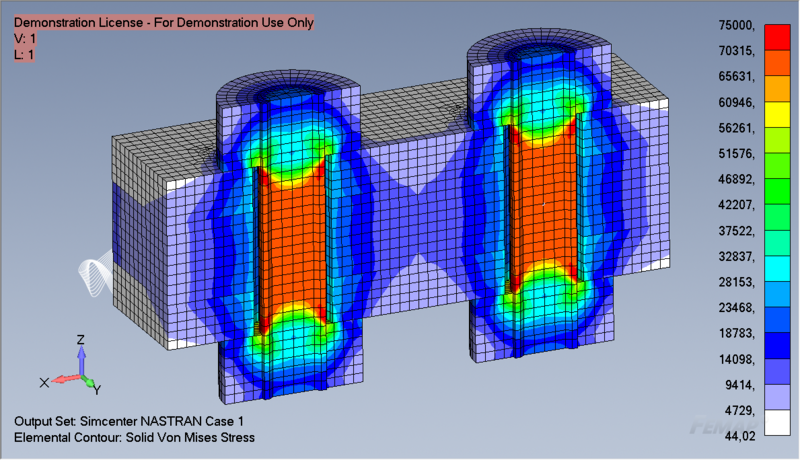
Task: Click the legend value 60946
Action: pyautogui.click(x=736, y=102)
